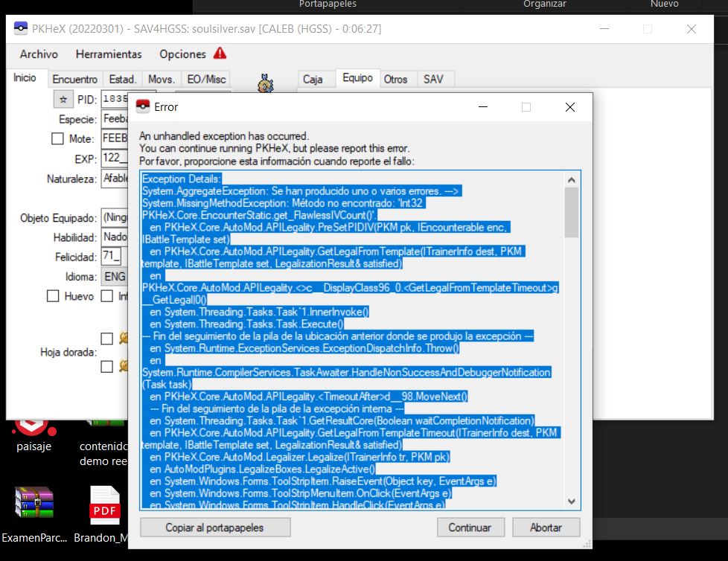The width and height of the screenshot is (728, 561).
Task: Expand the Naturaleza dropdown
Action: click(x=114, y=179)
